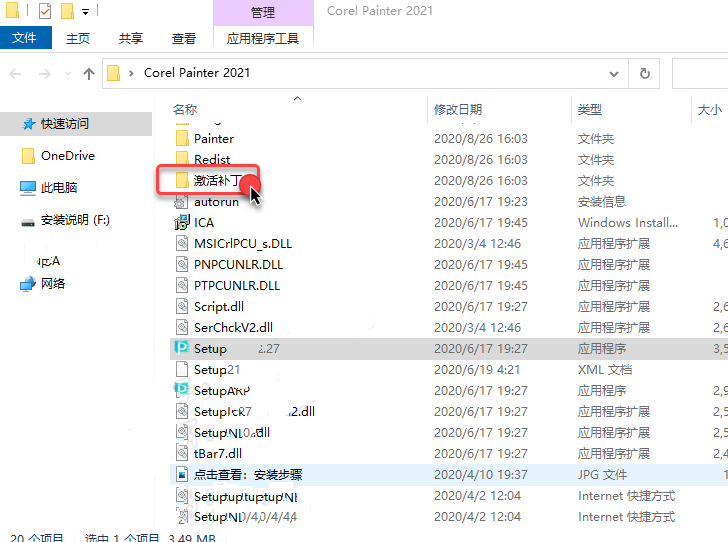Click the autorun file name
728x542 pixels.
[216, 202]
